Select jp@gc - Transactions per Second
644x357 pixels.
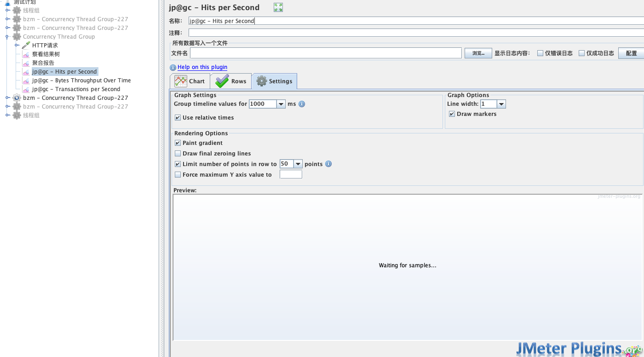pyautogui.click(x=76, y=89)
